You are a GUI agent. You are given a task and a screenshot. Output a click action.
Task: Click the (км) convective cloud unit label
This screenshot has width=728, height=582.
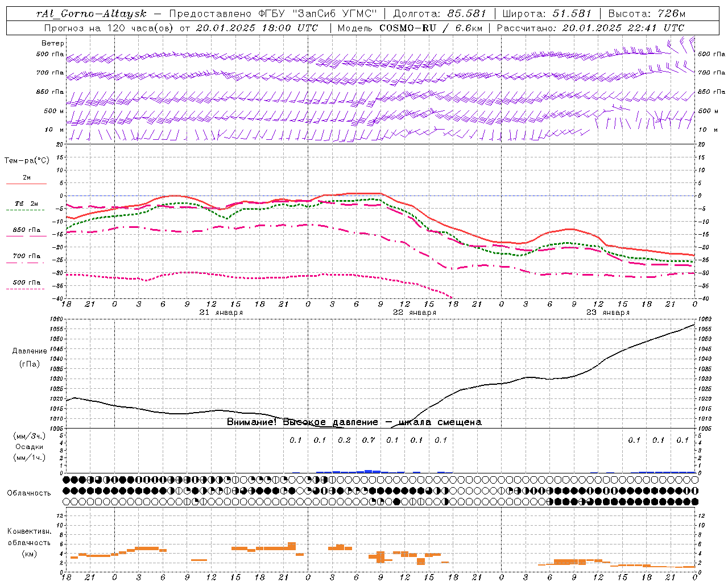(29, 553)
